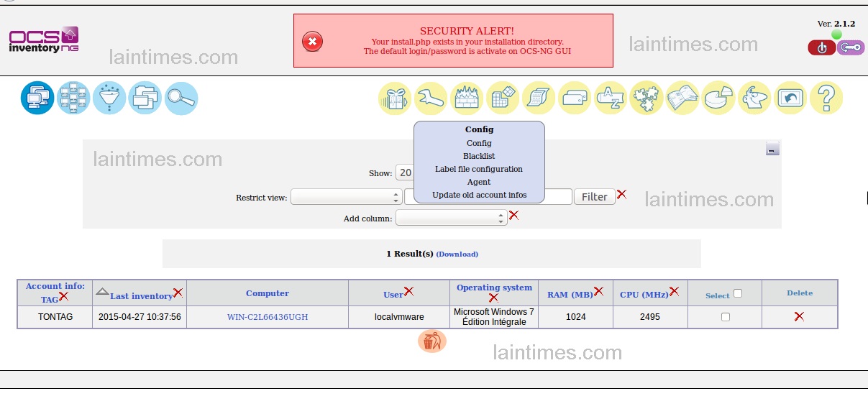Click the back arrow screen icon
This screenshot has width=868, height=409.
pyautogui.click(x=790, y=98)
